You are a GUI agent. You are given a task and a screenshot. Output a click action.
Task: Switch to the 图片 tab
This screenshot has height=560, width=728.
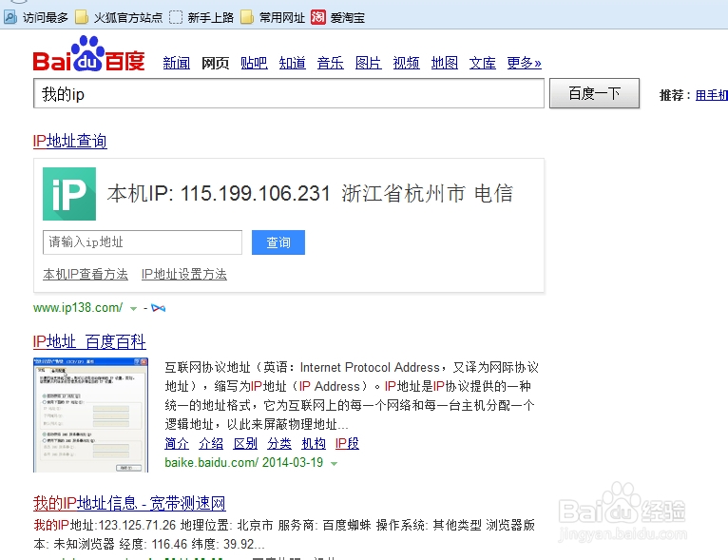[368, 63]
